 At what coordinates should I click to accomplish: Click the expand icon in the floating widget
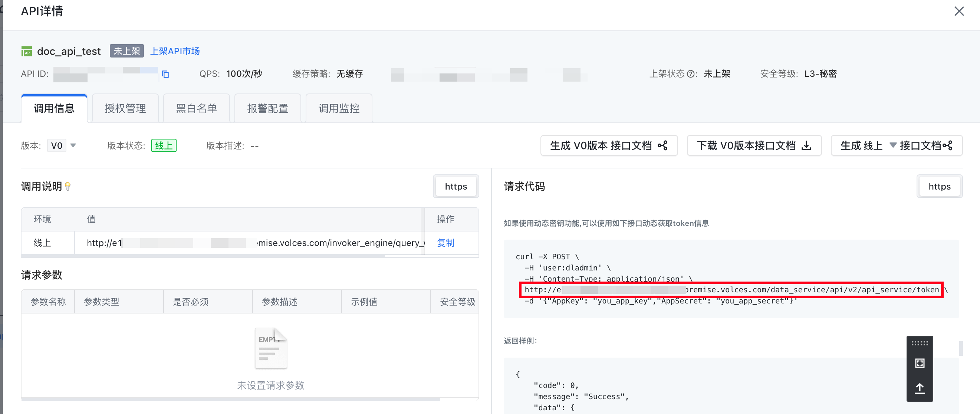click(x=920, y=363)
